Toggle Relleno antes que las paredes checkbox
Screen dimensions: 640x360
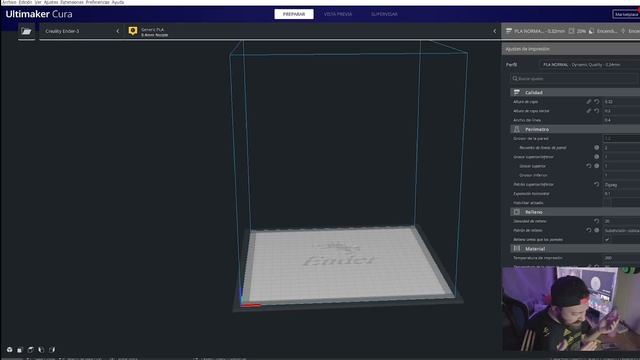[x=607, y=240]
